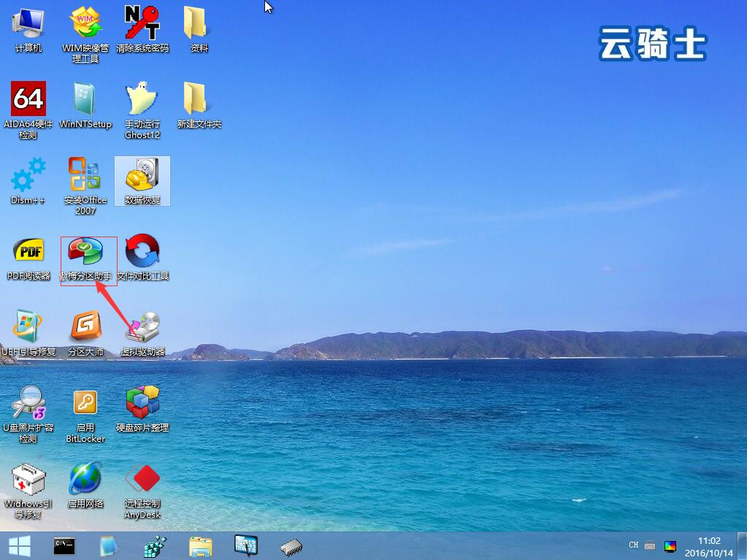Open 清除系统密码 password tool
Viewport: 747px width, 560px height.
(x=142, y=29)
